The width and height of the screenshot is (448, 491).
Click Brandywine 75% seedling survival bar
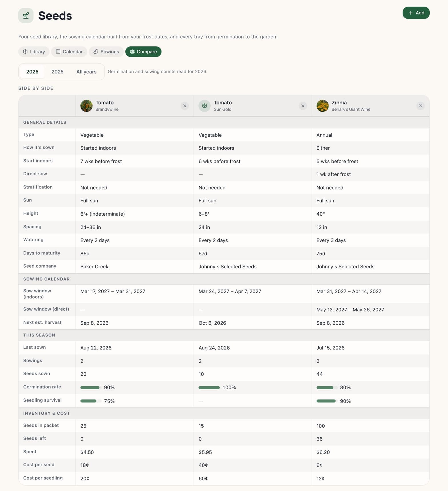pyautogui.click(x=91, y=401)
